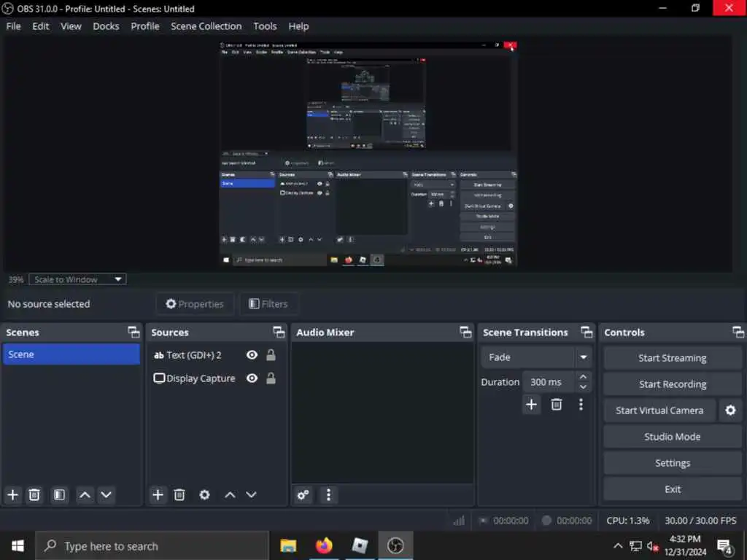This screenshot has height=560, width=747.
Task: Click Start Recording button
Action: pos(672,384)
